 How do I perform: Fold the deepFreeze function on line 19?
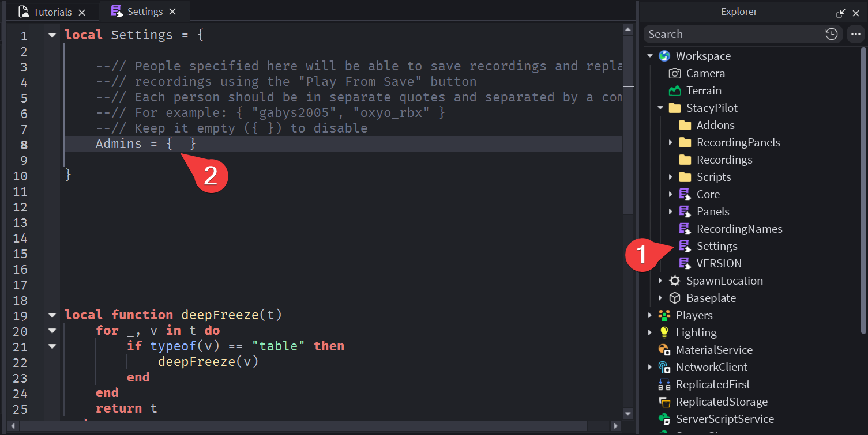[52, 315]
